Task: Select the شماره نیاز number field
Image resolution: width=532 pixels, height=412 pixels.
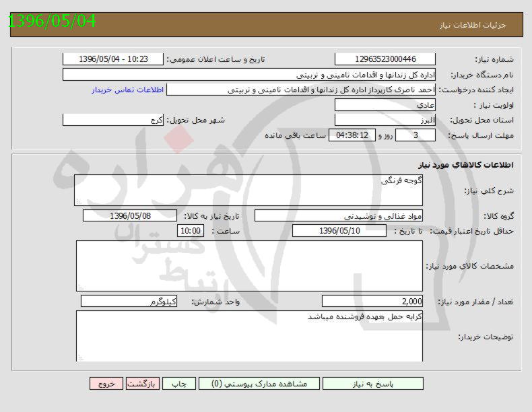Action: pyautogui.click(x=385, y=59)
